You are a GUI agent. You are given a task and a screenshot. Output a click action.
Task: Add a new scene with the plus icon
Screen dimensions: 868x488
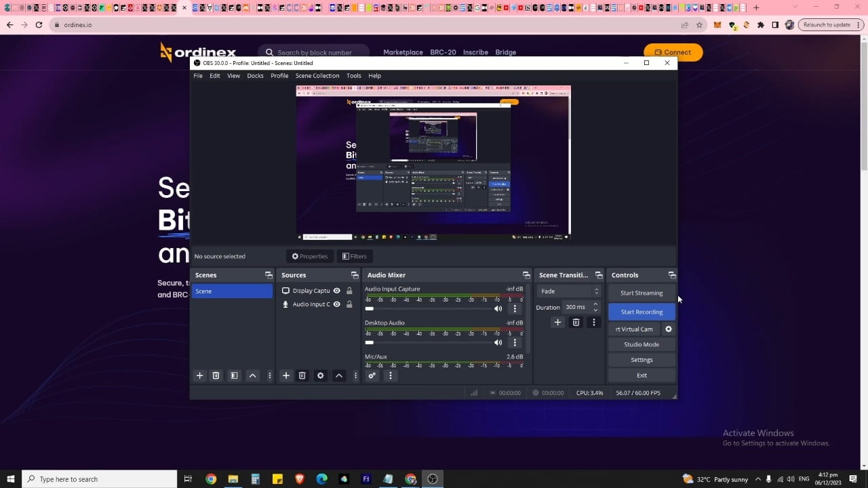(x=199, y=375)
